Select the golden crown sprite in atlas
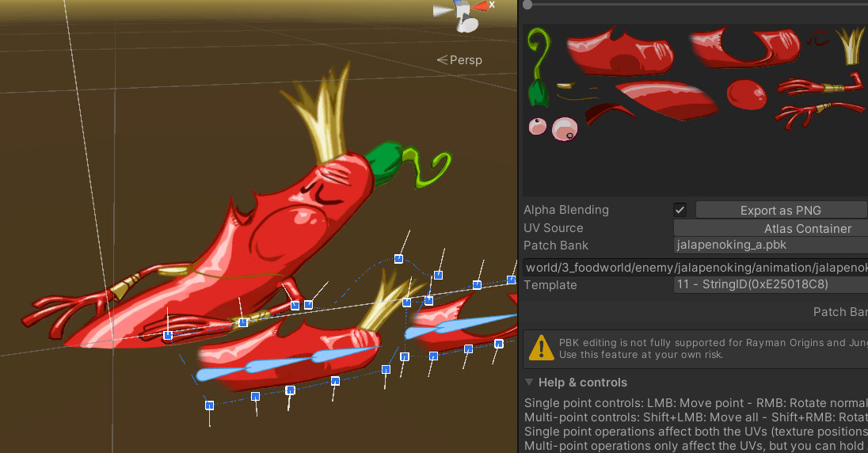The height and width of the screenshot is (453, 868). (850, 44)
